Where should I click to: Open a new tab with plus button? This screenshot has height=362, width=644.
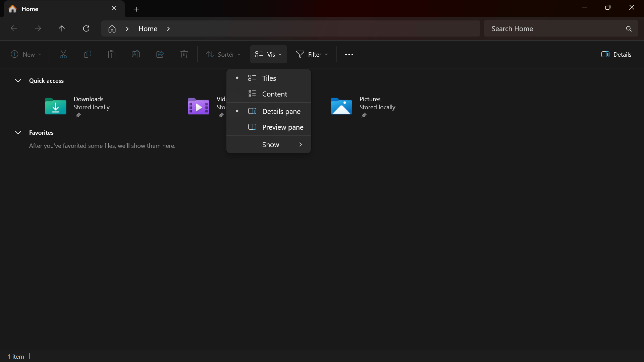(x=136, y=9)
